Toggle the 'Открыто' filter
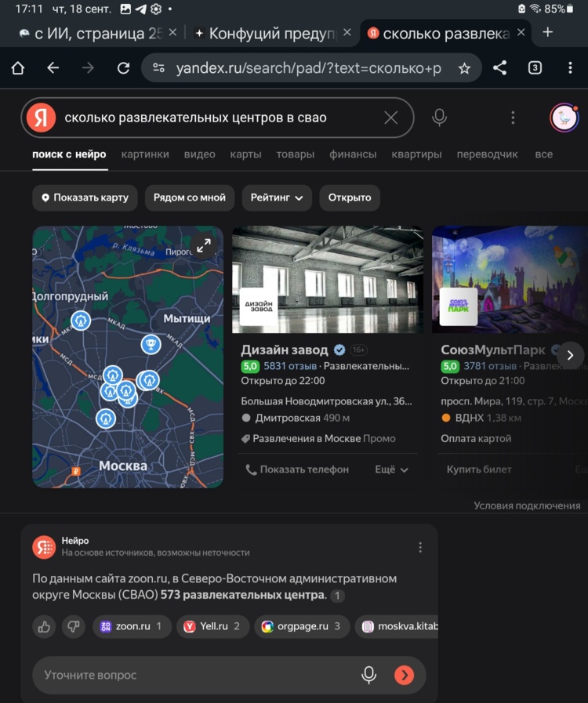 coord(350,197)
